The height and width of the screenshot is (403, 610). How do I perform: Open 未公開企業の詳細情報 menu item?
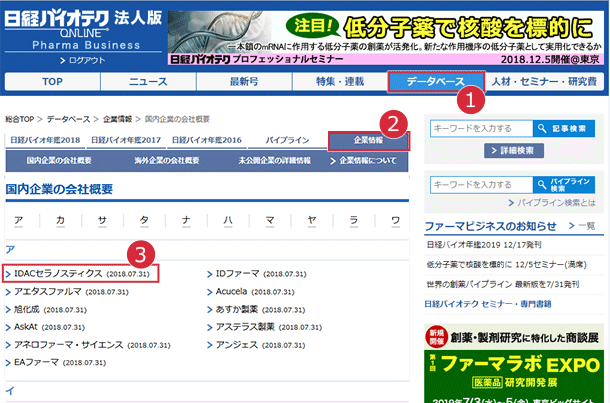point(275,161)
